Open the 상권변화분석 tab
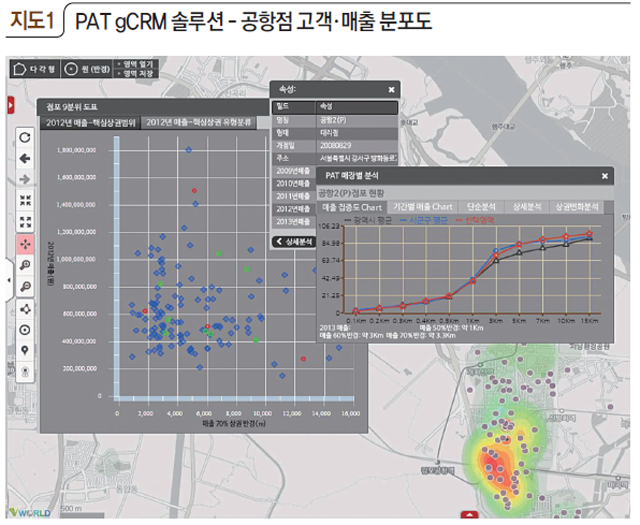The image size is (640, 525). coord(577,207)
